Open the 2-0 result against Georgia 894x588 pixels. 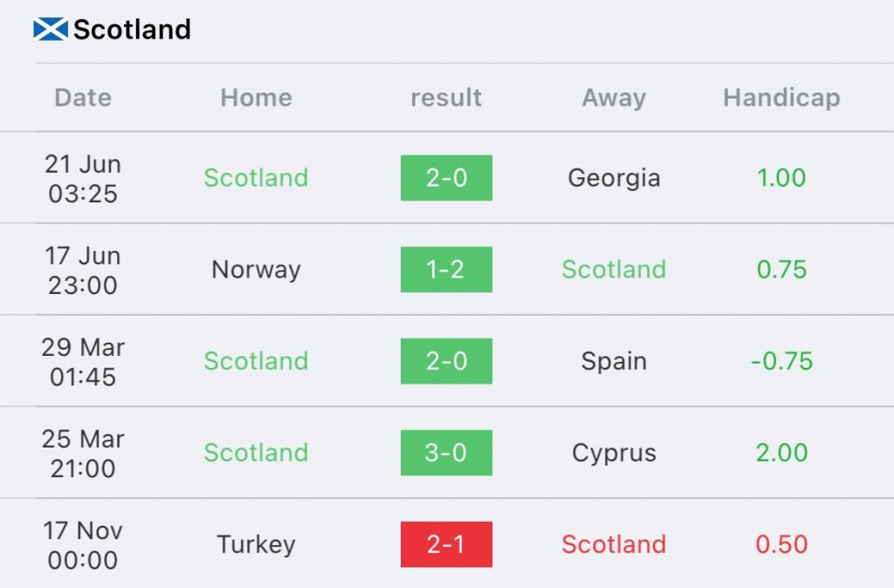click(x=446, y=178)
